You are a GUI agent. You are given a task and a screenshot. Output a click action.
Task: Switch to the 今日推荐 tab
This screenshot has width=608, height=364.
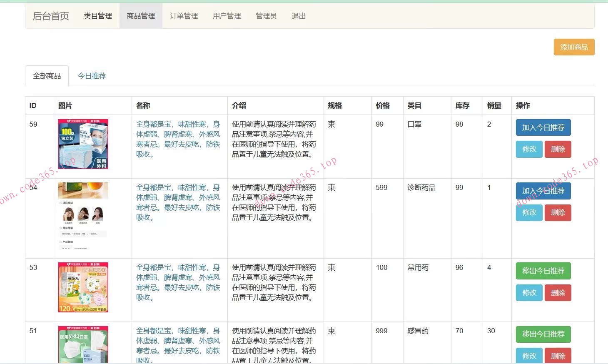92,75
